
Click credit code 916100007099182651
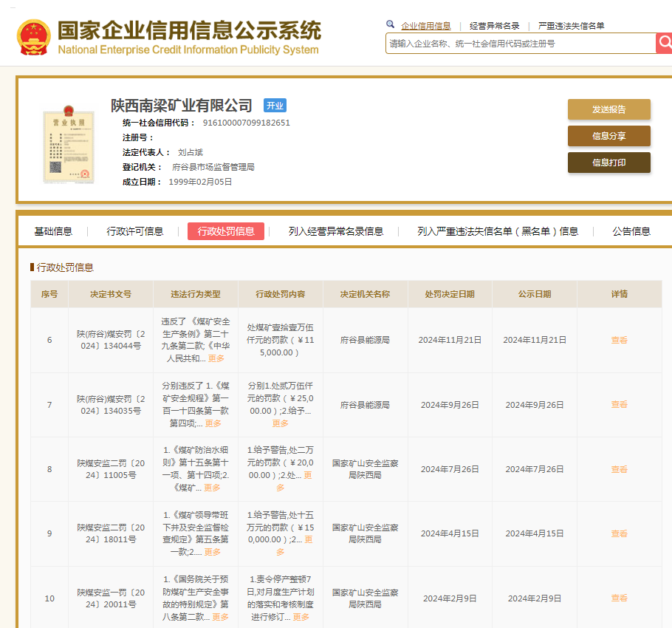pyautogui.click(x=247, y=123)
